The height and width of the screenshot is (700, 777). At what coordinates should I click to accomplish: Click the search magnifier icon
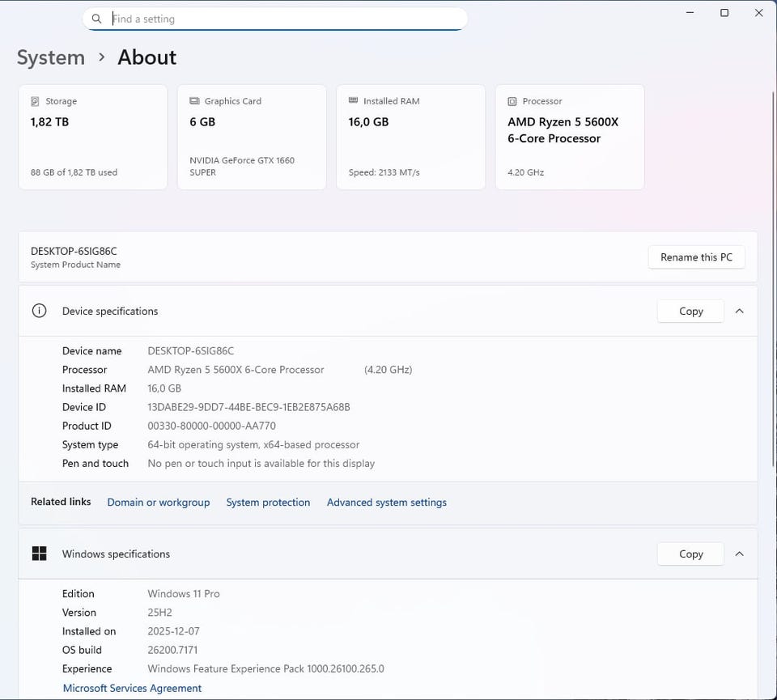click(x=97, y=19)
